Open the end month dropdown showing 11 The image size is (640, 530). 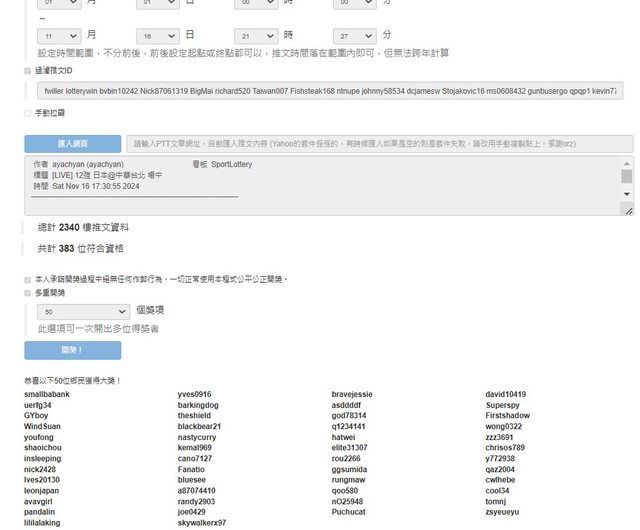tap(59, 34)
